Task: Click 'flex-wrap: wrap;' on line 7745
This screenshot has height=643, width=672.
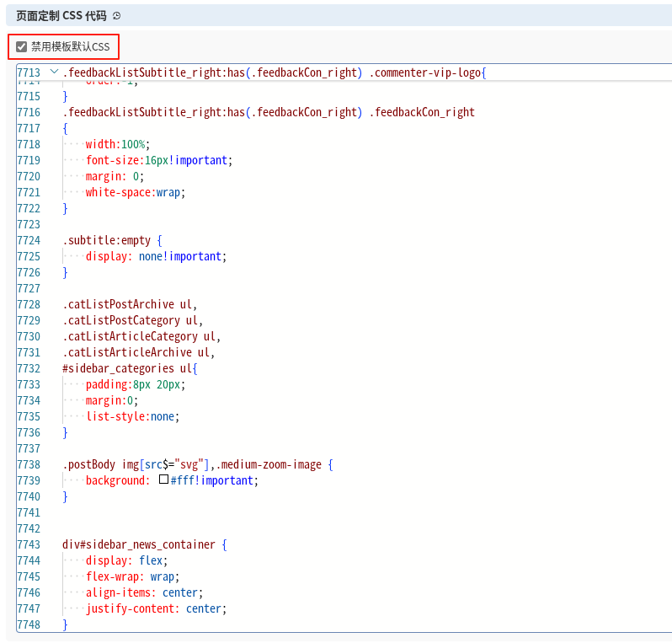Action: (x=132, y=576)
